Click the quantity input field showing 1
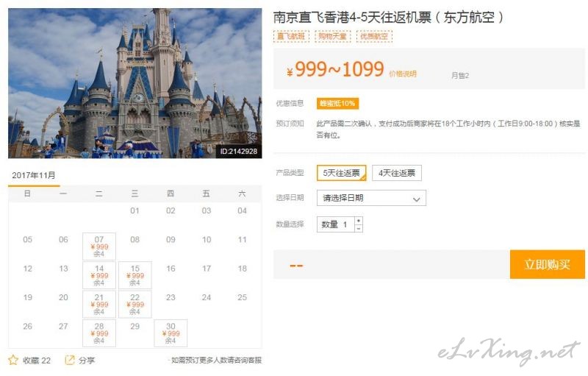 [x=336, y=224]
